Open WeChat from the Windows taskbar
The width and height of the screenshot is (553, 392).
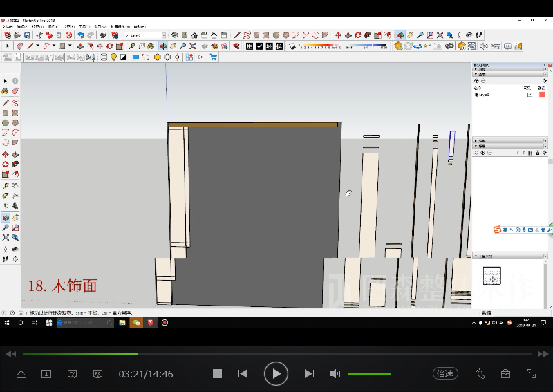click(136, 323)
